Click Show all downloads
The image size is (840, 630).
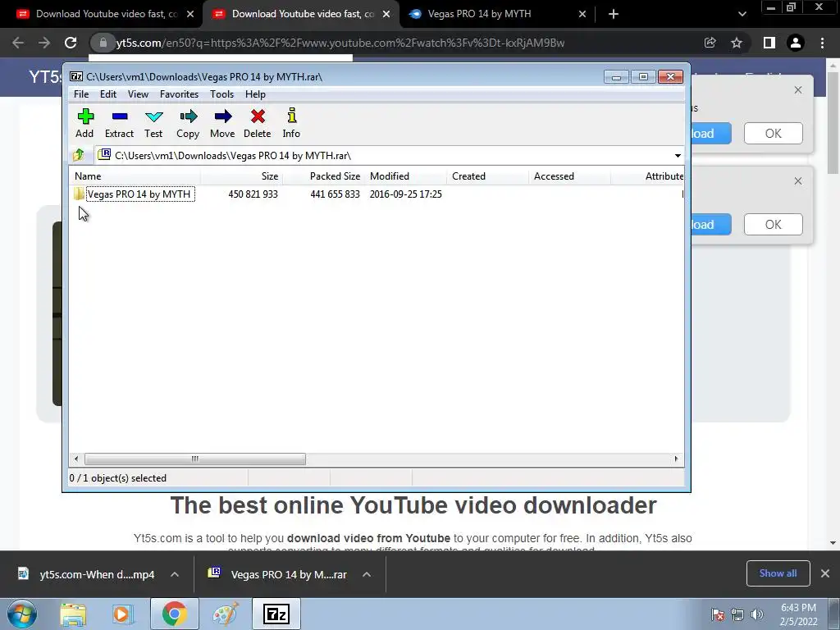[x=778, y=573]
